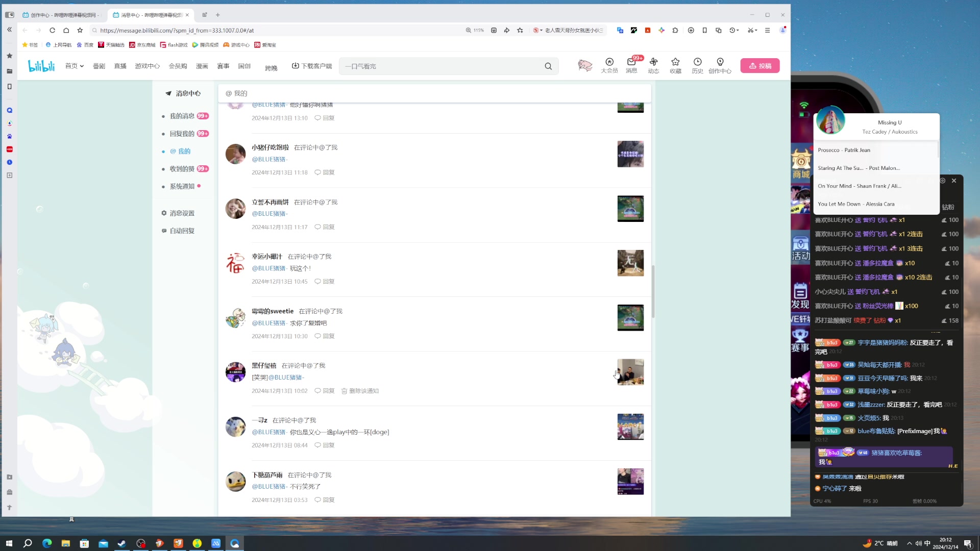This screenshot has width=980, height=551.
Task: Collapse browser sidebar with double chevron
Action: point(9,30)
